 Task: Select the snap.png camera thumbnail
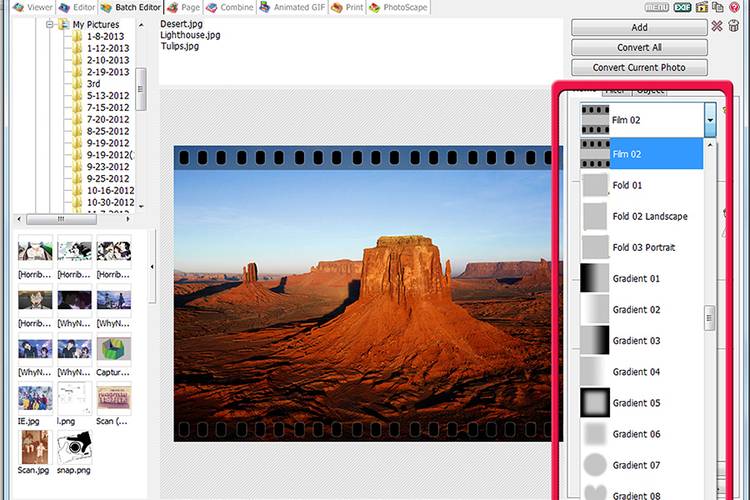(74, 447)
